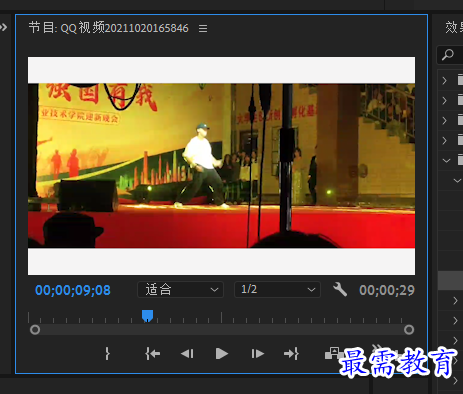Click the Mark Out brace button
The image size is (463, 394).
(107, 354)
